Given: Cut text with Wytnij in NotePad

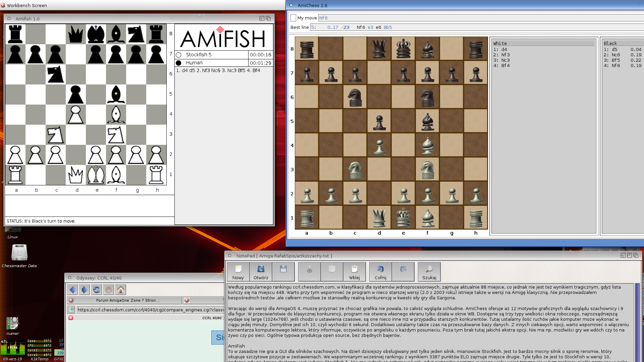Looking at the screenshot, I should (x=310, y=272).
